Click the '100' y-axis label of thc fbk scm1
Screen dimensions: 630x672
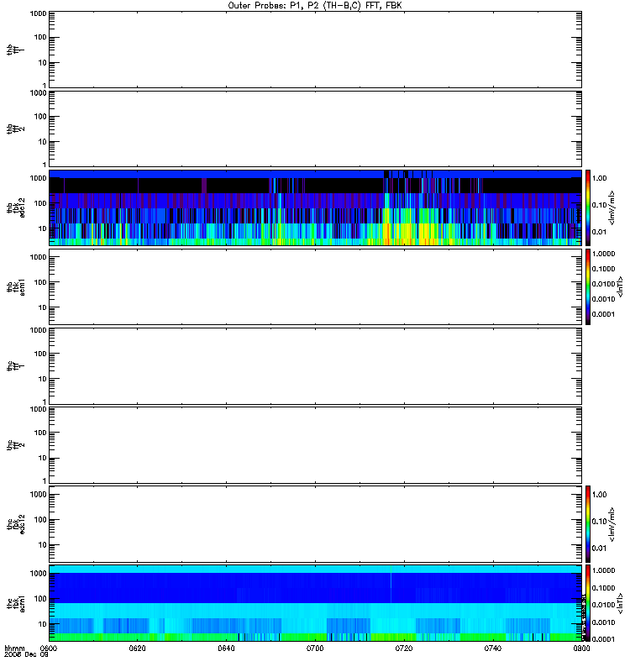(40, 599)
